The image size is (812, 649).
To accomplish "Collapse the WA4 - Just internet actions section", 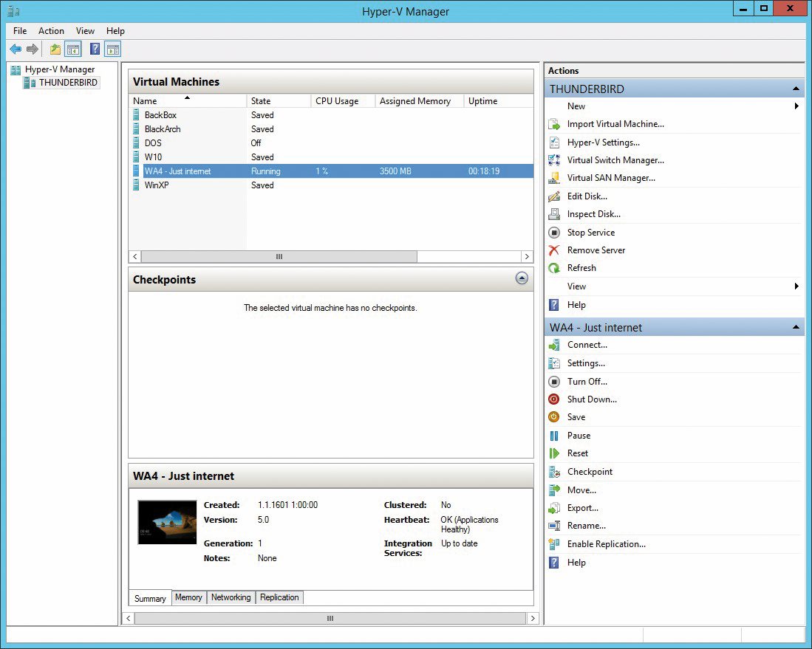I will tap(796, 327).
